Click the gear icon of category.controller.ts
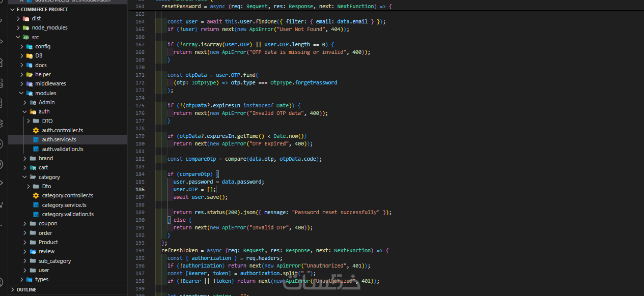 (x=36, y=195)
